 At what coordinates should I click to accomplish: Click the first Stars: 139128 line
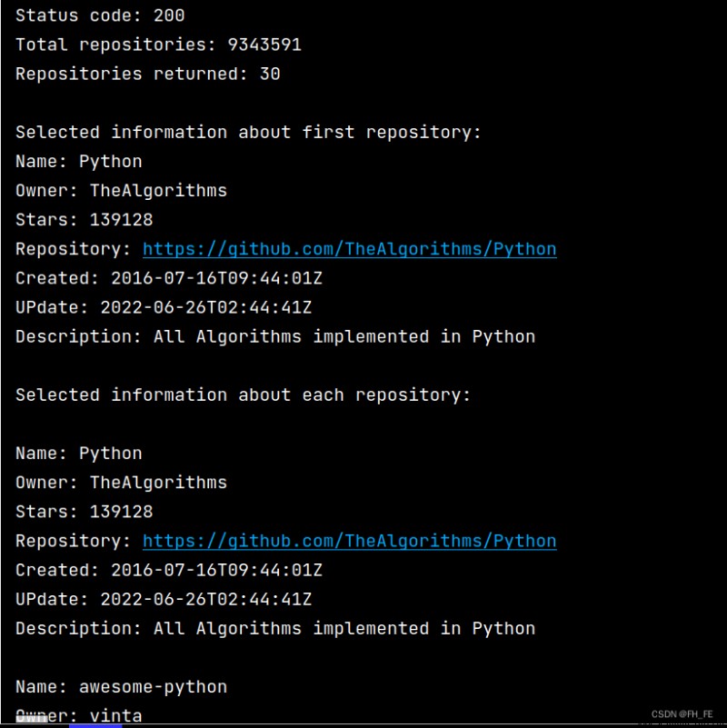click(84, 220)
